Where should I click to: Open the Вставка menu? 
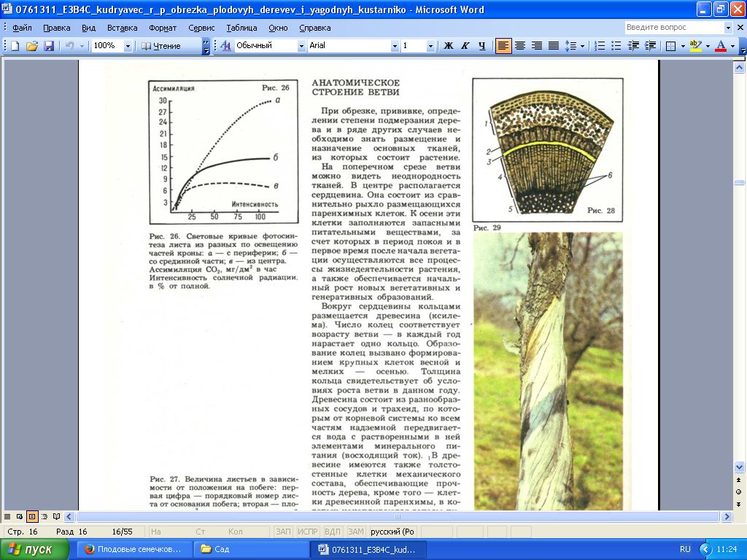(x=122, y=28)
